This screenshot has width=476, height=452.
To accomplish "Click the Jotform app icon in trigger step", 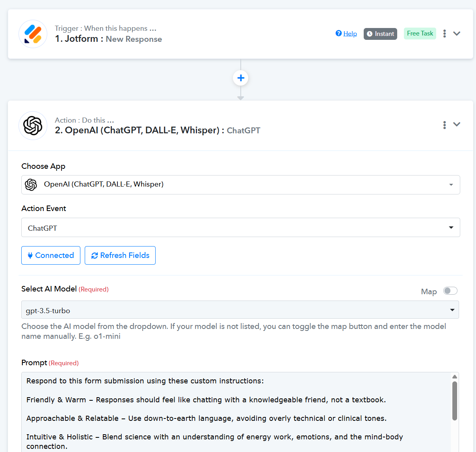I will coord(33,34).
